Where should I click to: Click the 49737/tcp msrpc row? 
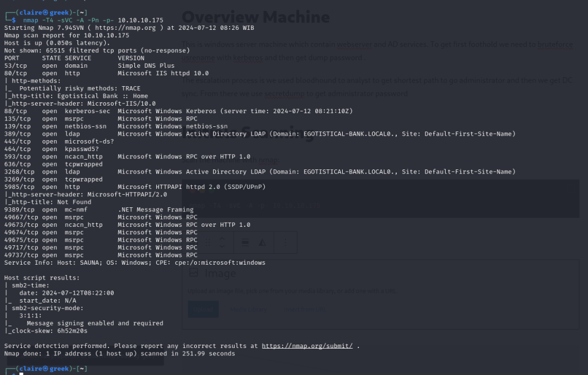click(x=100, y=255)
